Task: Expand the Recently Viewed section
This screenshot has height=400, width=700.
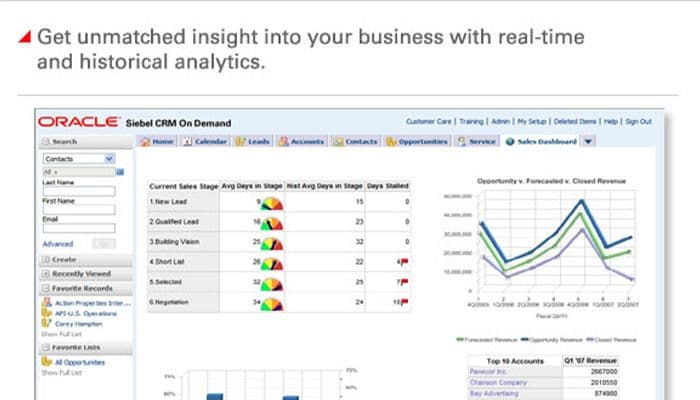Action: coord(46,273)
